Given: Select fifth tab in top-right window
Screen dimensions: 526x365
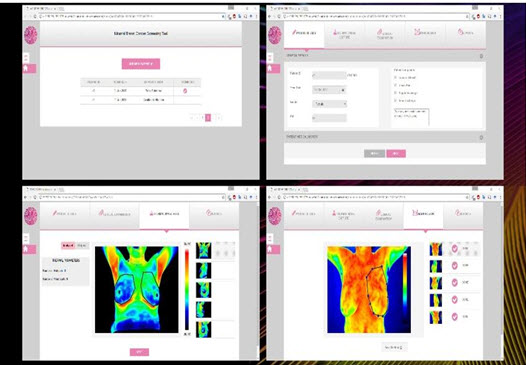Looking at the screenshot, I should pyautogui.click(x=465, y=35).
